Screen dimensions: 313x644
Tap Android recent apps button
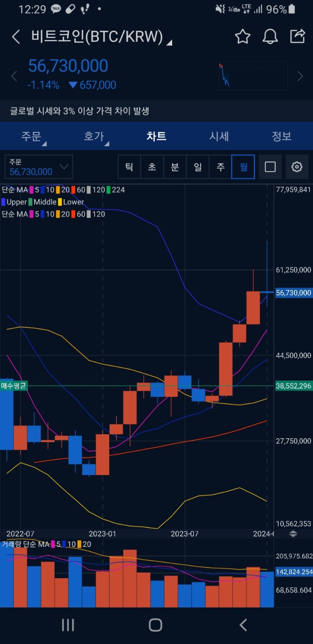[68, 625]
